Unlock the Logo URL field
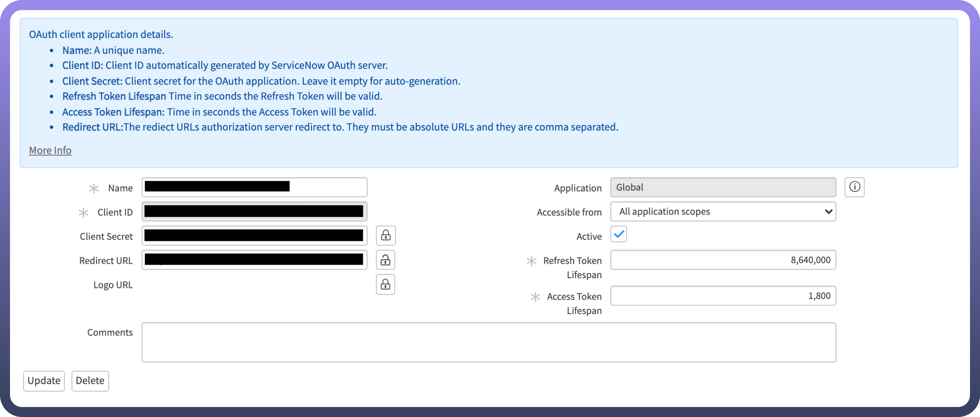This screenshot has height=417, width=980. (385, 284)
